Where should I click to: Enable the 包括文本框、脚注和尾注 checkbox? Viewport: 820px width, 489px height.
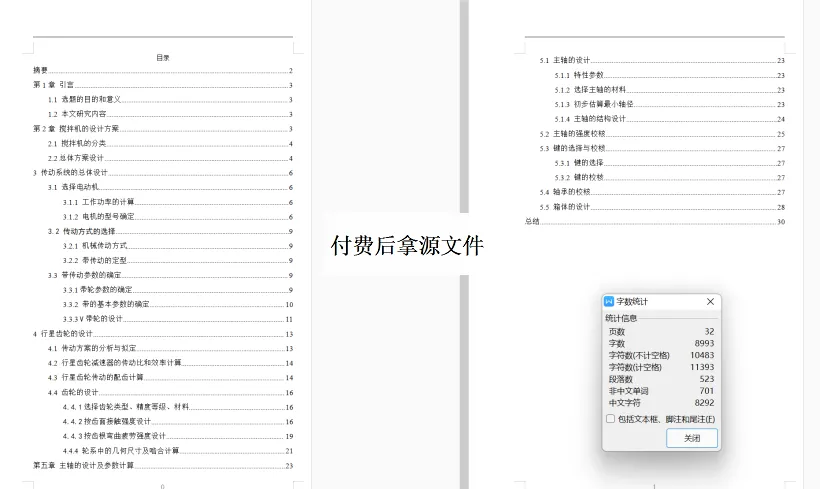click(x=610, y=419)
